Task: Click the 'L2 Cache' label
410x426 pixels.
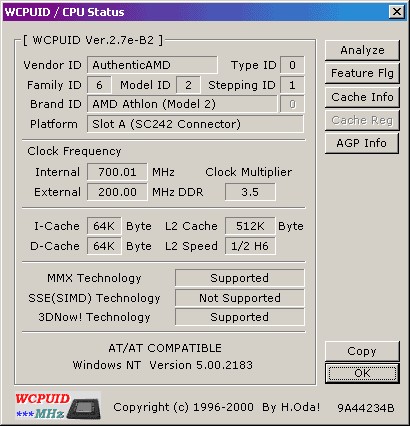Action: pyautogui.click(x=191, y=226)
